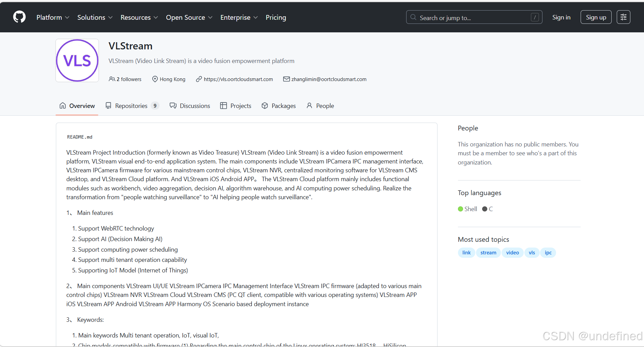The height and width of the screenshot is (347, 644).
Task: Open the Pricing page
Action: (276, 17)
